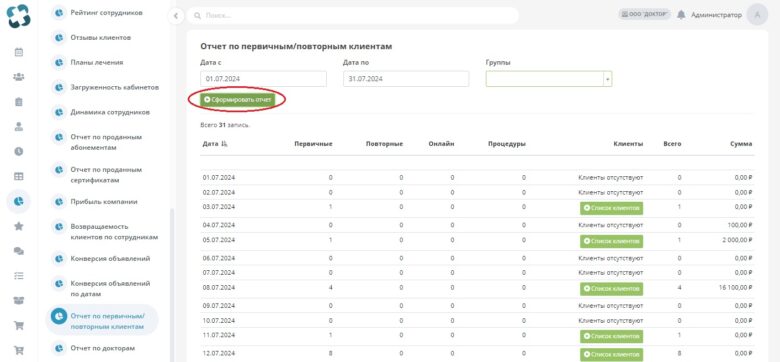This screenshot has height=362, width=780.
Task: Click the Сумма column header
Action: (741, 144)
